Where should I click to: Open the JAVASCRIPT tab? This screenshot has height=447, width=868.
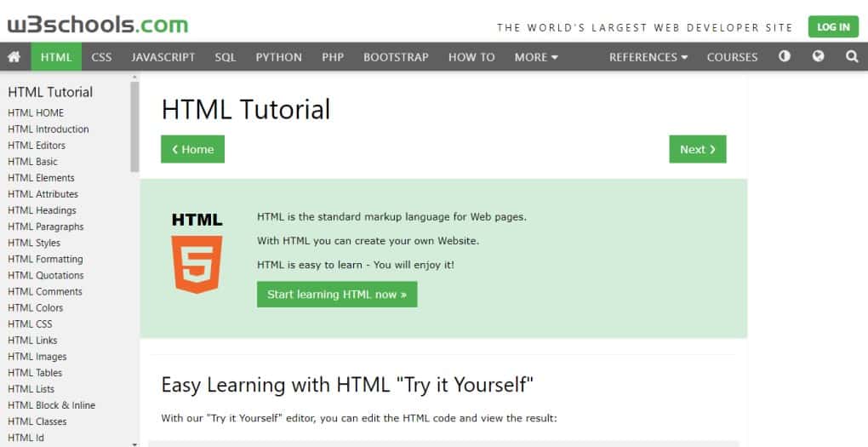(163, 57)
